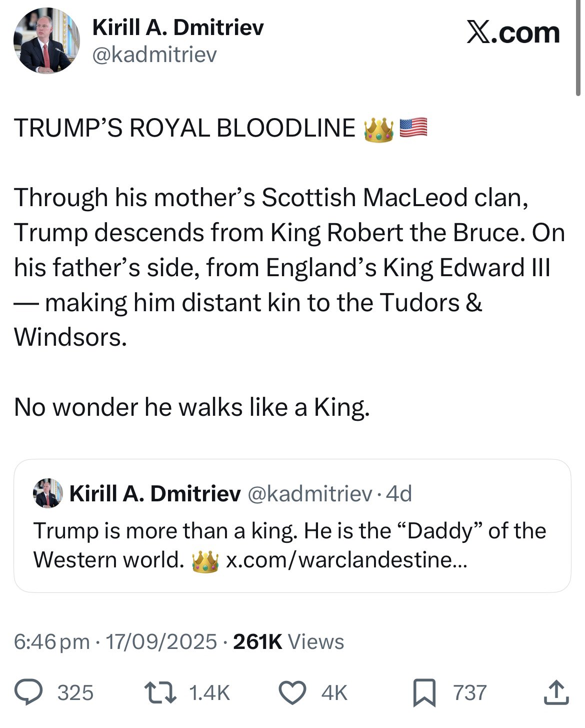Click the 737 bookmarks count
This screenshot has width=585, height=728.
tap(469, 693)
